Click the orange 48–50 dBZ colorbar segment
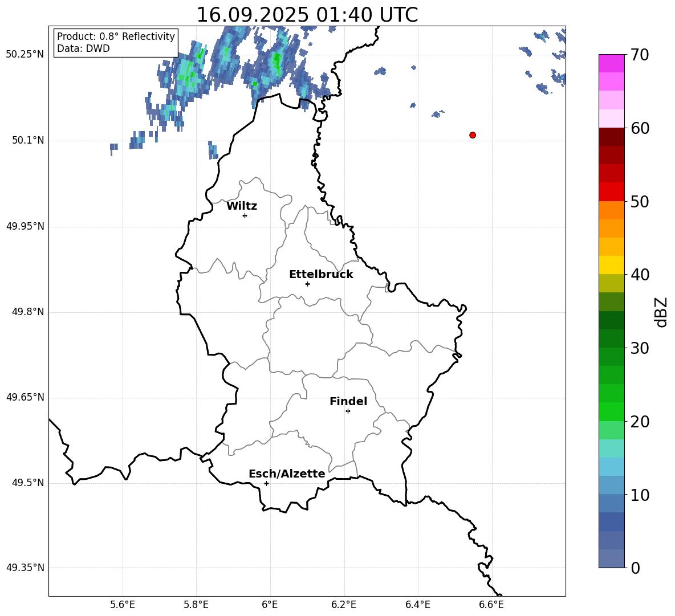The height and width of the screenshot is (616, 675). click(611, 210)
